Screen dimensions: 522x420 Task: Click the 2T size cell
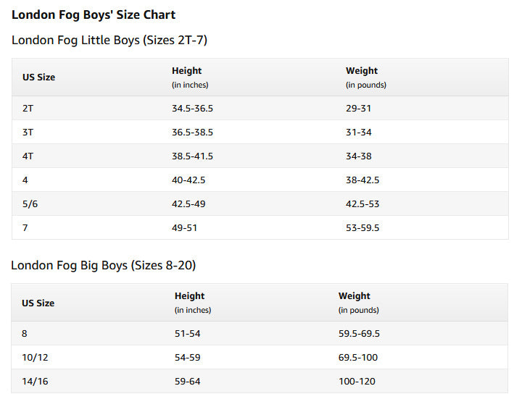pyautogui.click(x=28, y=108)
